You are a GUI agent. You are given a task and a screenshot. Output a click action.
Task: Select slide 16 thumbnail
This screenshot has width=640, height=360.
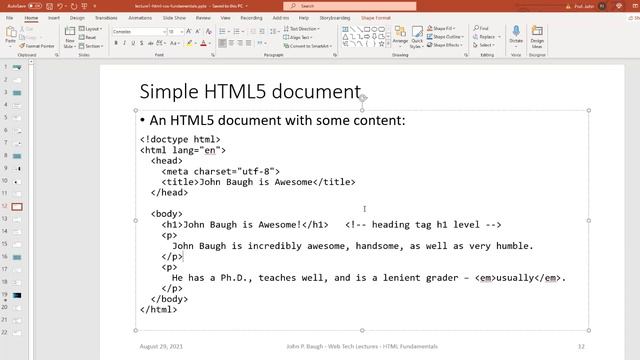[17, 257]
